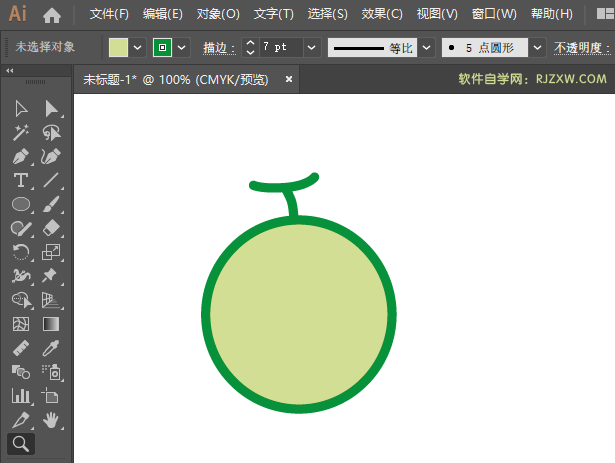
Task: Open the 效果(C) menu
Action: point(381,15)
